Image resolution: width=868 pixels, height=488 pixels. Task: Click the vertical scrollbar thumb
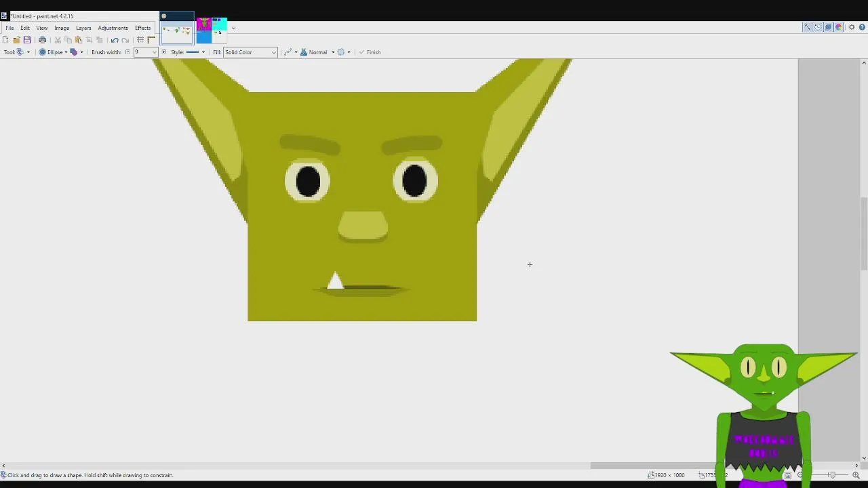863,233
